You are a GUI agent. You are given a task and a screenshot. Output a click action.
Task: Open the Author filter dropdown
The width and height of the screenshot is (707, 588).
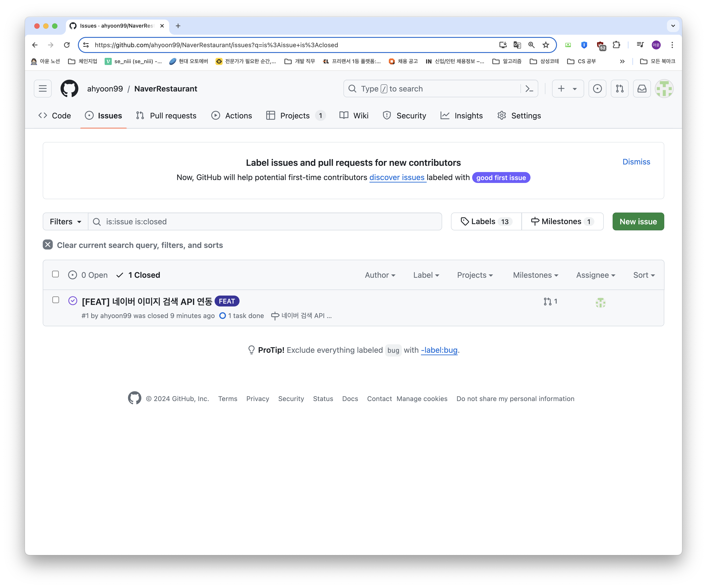tap(380, 275)
